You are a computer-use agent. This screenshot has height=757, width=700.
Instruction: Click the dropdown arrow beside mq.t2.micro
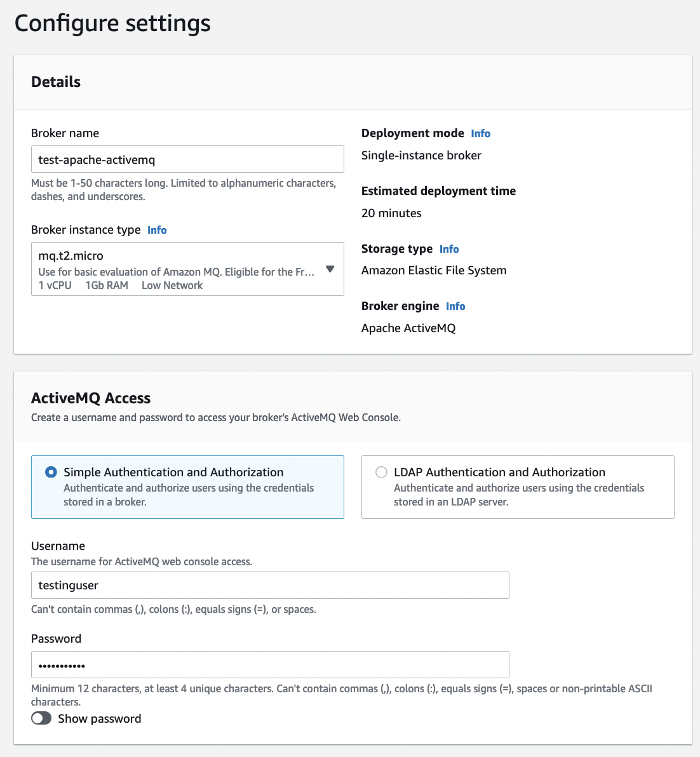coord(330,269)
